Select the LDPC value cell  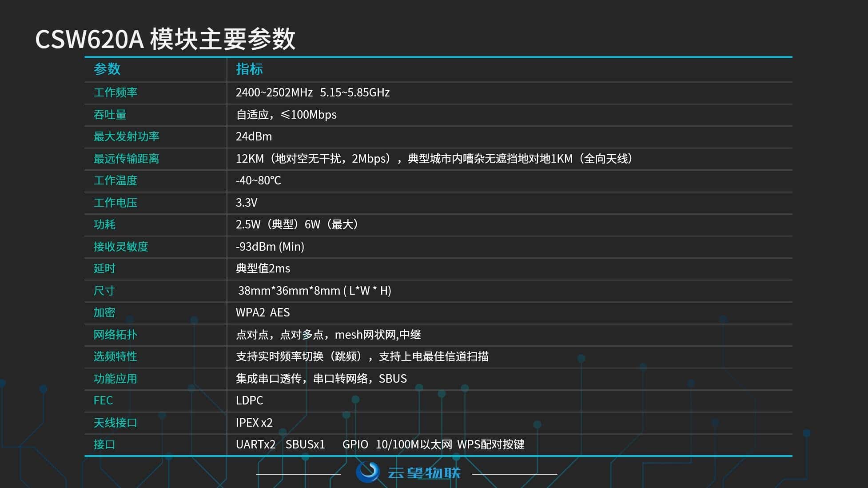pyautogui.click(x=250, y=400)
